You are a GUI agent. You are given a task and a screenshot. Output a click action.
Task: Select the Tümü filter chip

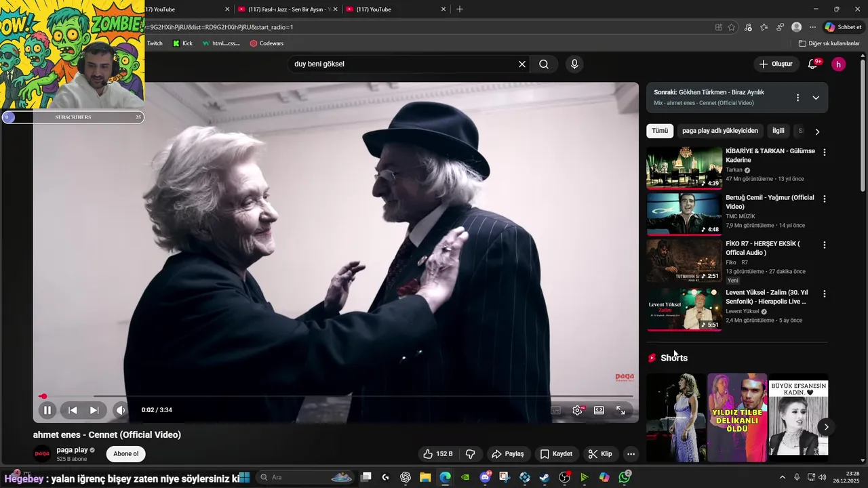pos(660,131)
